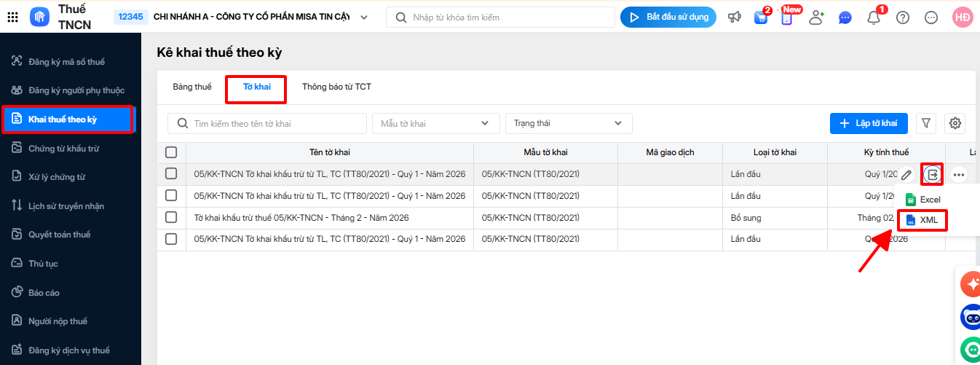980x365 pixels.
Task: Click the filter funnel icon
Action: click(926, 124)
